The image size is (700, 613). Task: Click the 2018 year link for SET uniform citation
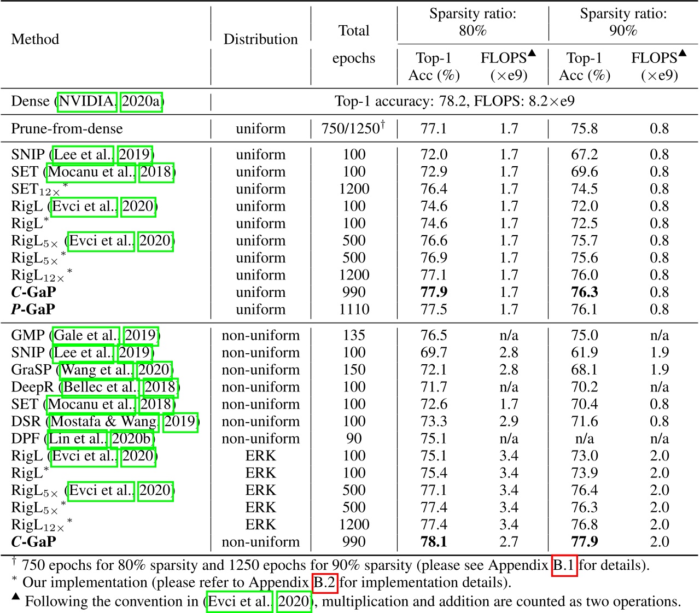click(x=156, y=172)
